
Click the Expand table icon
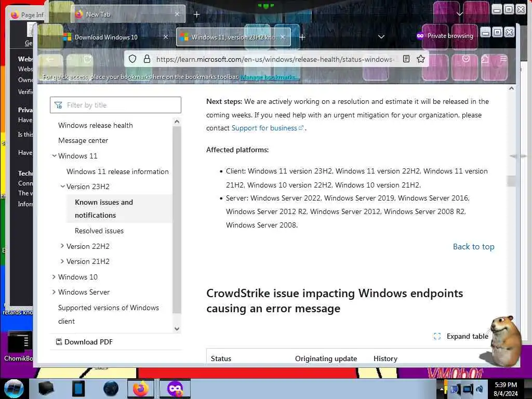pos(437,336)
